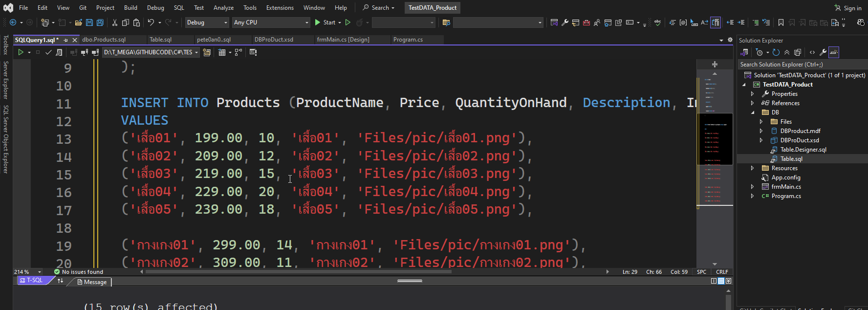The image size is (868, 310).
Task: Click the Cut scissors icon
Action: pyautogui.click(x=115, y=22)
